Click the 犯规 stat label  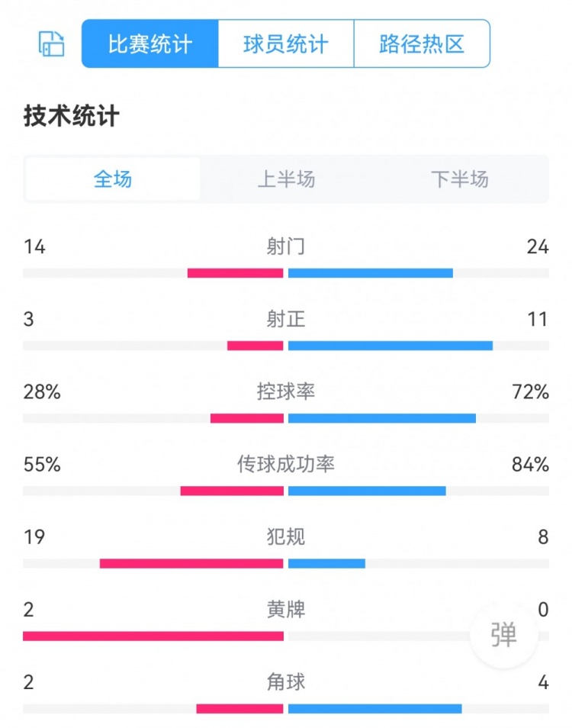286,536
